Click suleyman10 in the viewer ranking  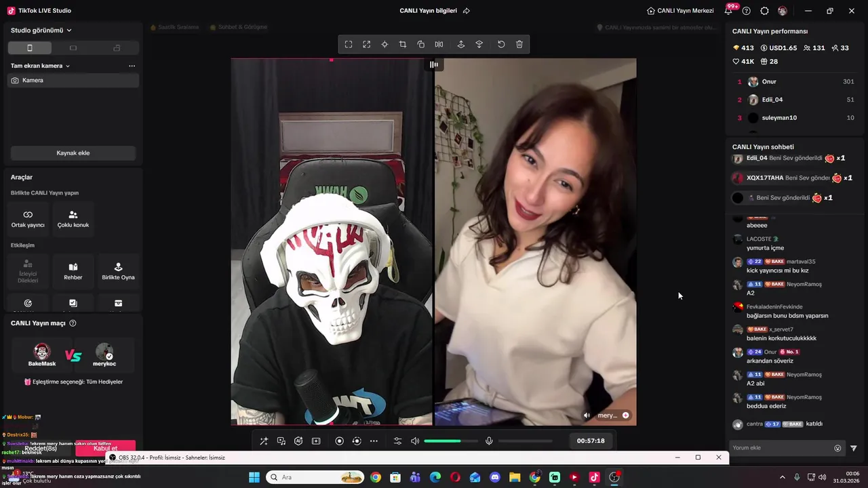[x=796, y=118]
